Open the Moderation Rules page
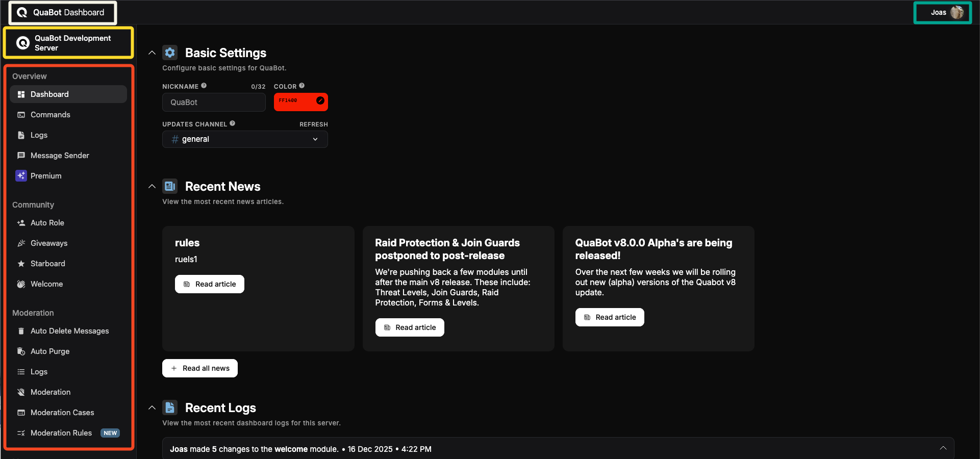The height and width of the screenshot is (459, 980). pos(68,433)
